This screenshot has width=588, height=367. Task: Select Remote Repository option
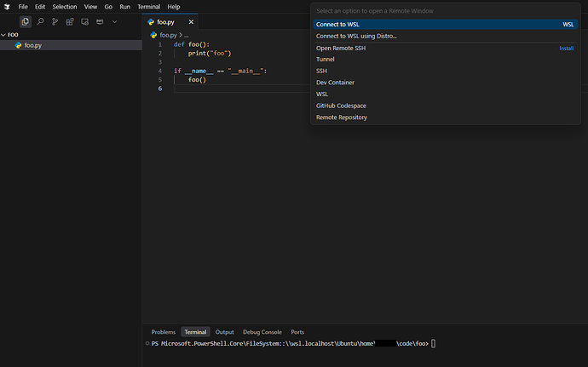click(x=445, y=118)
